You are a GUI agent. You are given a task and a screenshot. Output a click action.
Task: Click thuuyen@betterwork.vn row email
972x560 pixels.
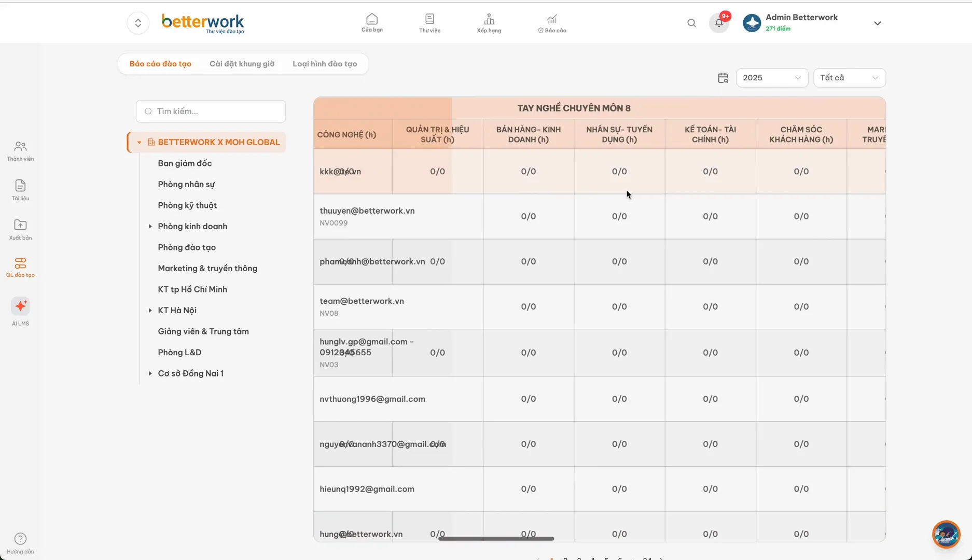pos(367,211)
